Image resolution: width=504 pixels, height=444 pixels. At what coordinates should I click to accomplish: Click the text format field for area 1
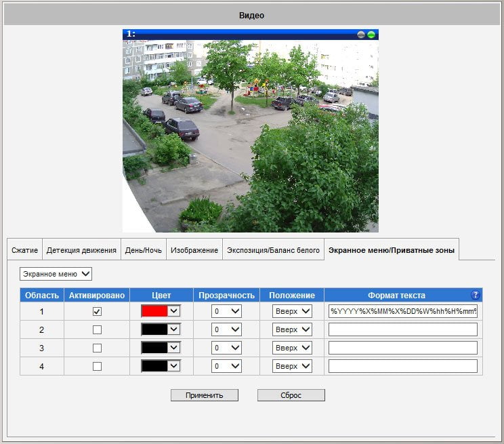403,311
